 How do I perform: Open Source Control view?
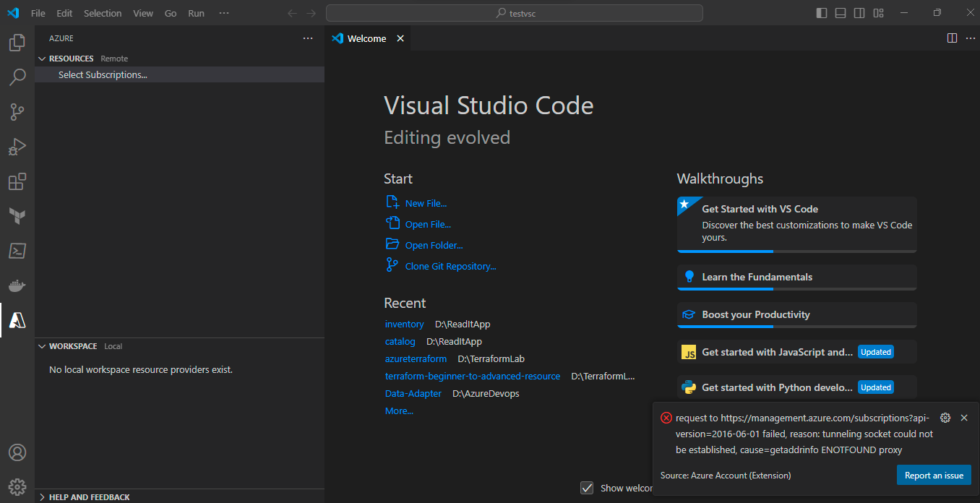[17, 112]
